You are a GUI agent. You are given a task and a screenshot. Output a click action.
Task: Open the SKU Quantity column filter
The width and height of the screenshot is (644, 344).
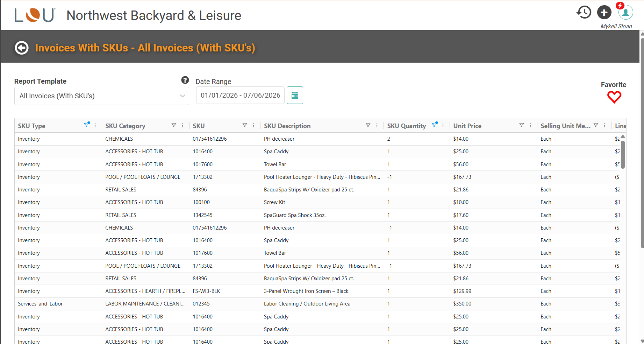tap(434, 125)
